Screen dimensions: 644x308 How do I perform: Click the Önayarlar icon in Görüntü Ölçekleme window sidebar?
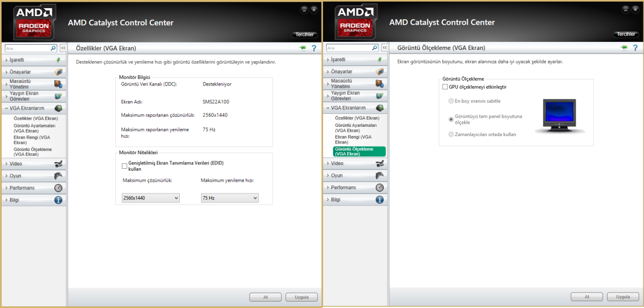[x=380, y=71]
